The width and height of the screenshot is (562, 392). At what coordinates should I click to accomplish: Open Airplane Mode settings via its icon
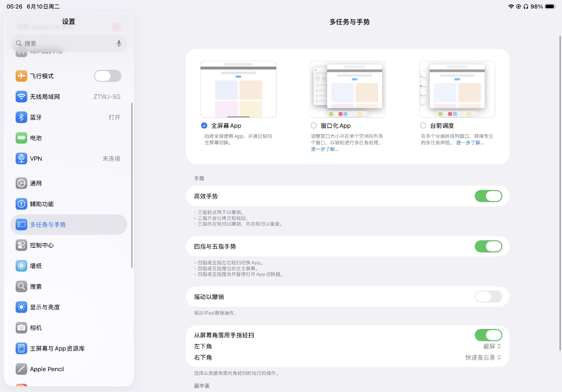pyautogui.click(x=21, y=76)
